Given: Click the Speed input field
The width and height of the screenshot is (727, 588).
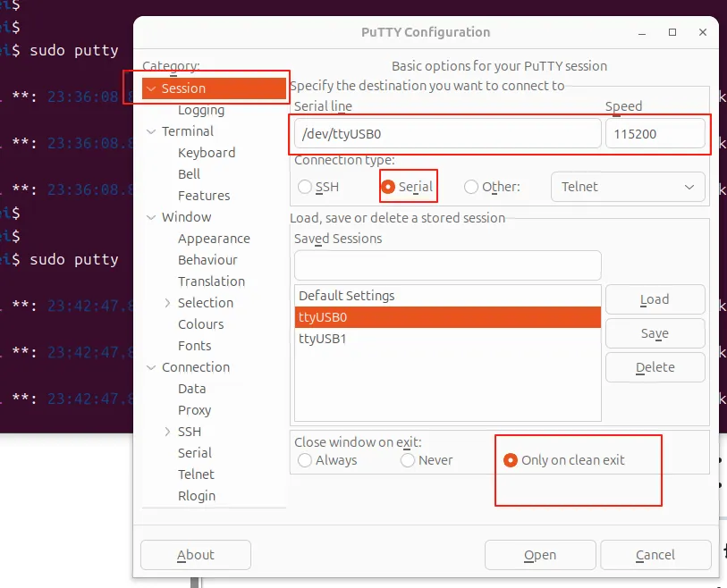Looking at the screenshot, I should tap(655, 134).
